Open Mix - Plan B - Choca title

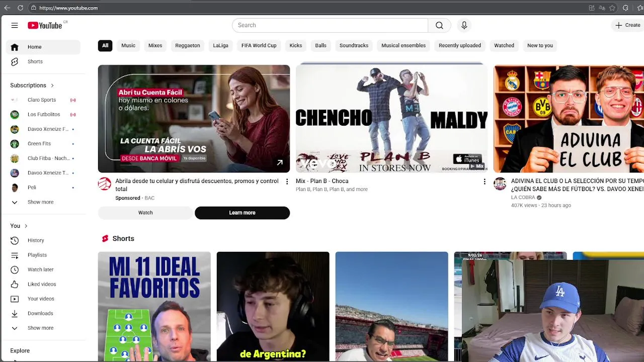tap(322, 181)
